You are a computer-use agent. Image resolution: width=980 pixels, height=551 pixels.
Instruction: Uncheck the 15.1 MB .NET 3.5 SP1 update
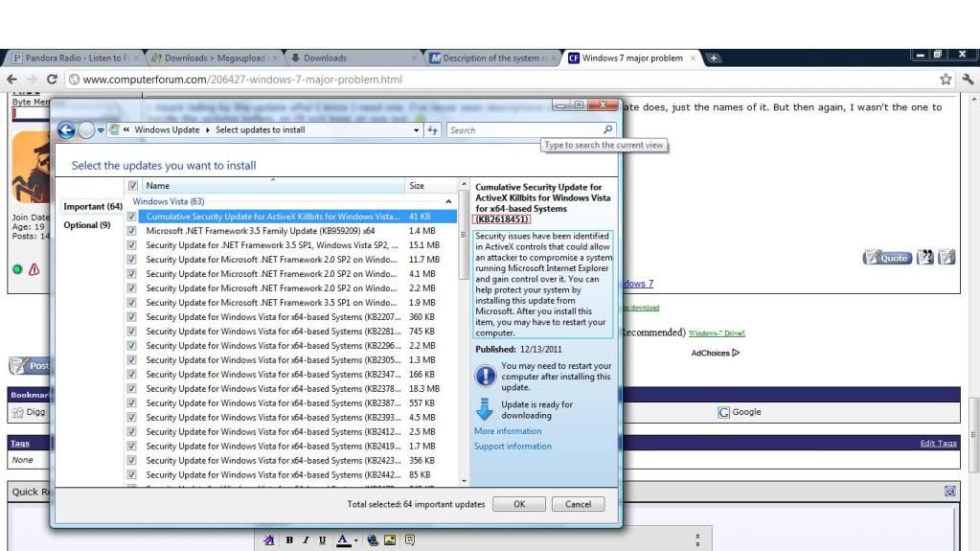click(131, 245)
